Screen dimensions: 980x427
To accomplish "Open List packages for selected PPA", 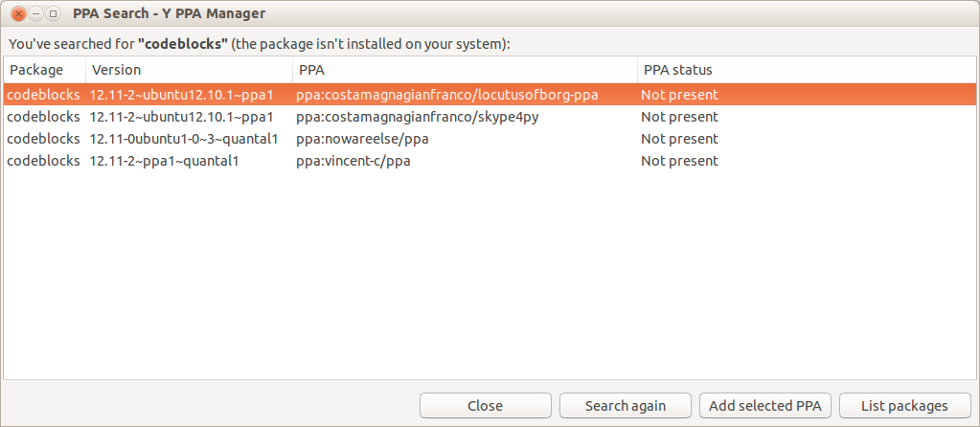I will coord(904,406).
